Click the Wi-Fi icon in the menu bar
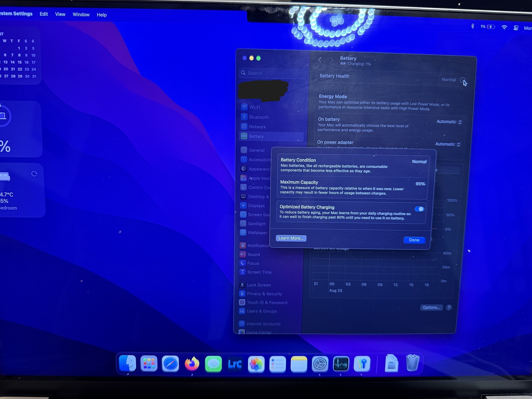532x399 pixels. pyautogui.click(x=504, y=27)
